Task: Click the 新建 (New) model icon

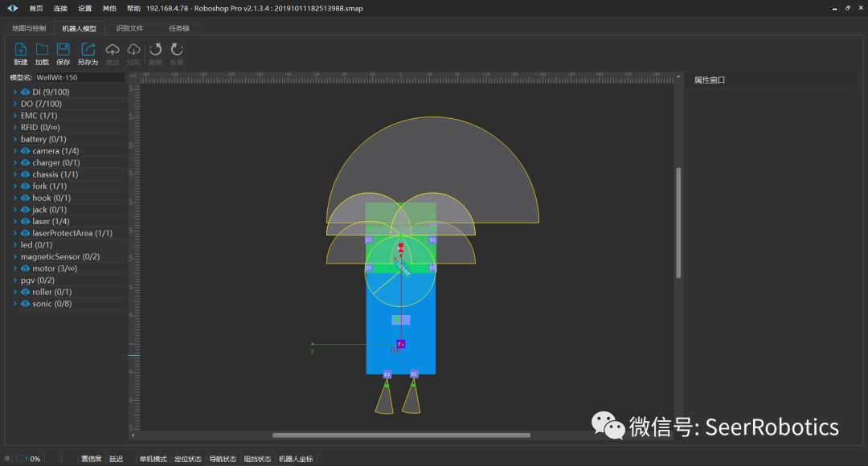Action: pyautogui.click(x=20, y=50)
